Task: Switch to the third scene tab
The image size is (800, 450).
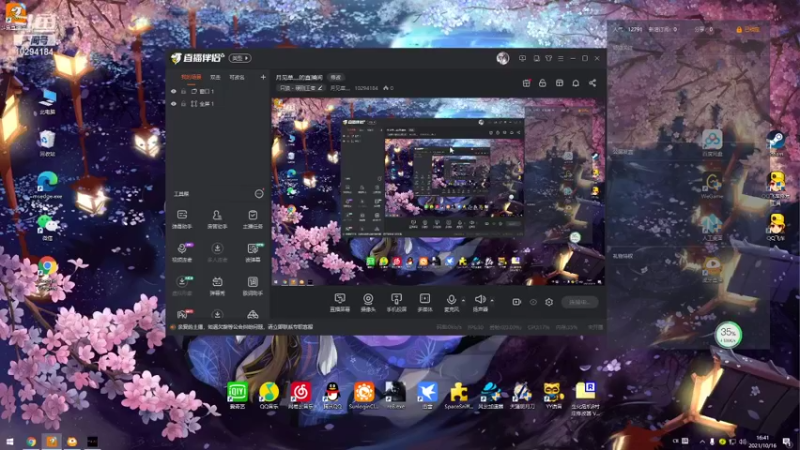Action: [x=237, y=78]
